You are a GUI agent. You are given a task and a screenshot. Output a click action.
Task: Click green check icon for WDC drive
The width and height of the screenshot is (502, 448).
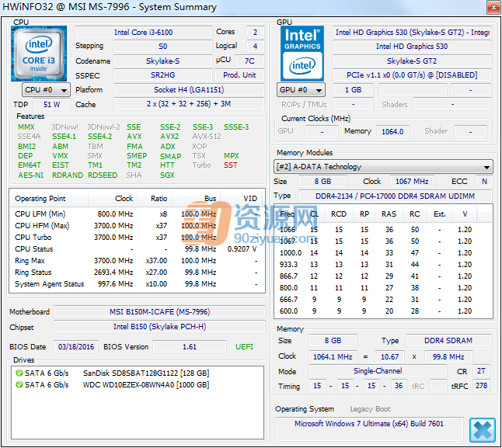pyautogui.click(x=19, y=384)
